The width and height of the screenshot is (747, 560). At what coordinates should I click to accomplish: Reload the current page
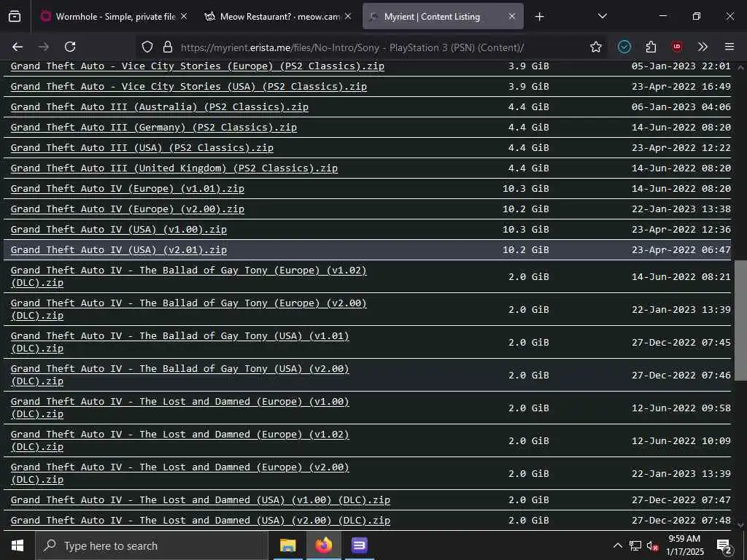(70, 47)
